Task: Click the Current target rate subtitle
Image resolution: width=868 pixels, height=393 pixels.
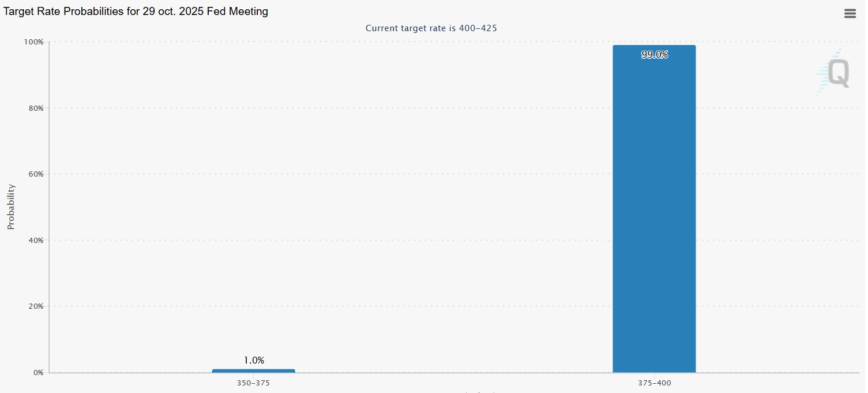Action: point(431,28)
